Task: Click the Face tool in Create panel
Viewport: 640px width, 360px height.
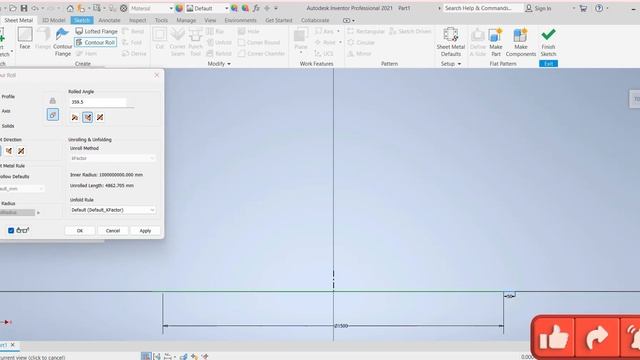Action: coord(25,38)
